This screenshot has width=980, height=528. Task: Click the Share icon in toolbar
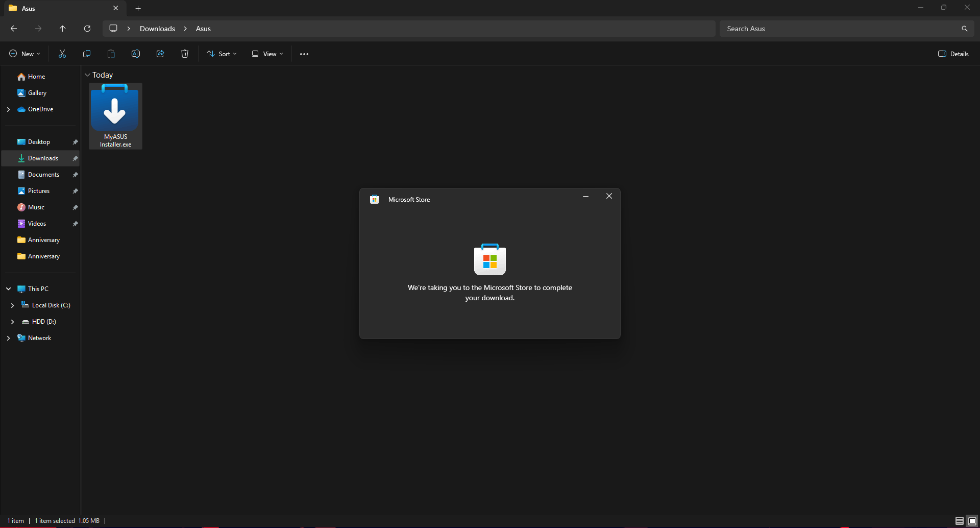click(x=160, y=54)
